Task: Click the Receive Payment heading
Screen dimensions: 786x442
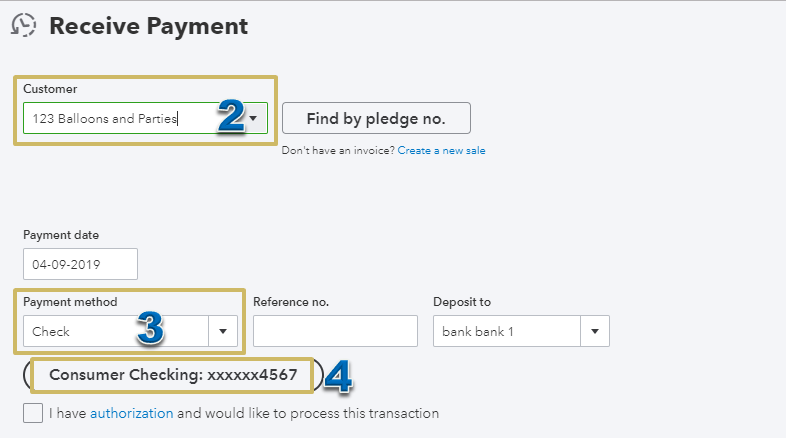Action: point(148,26)
